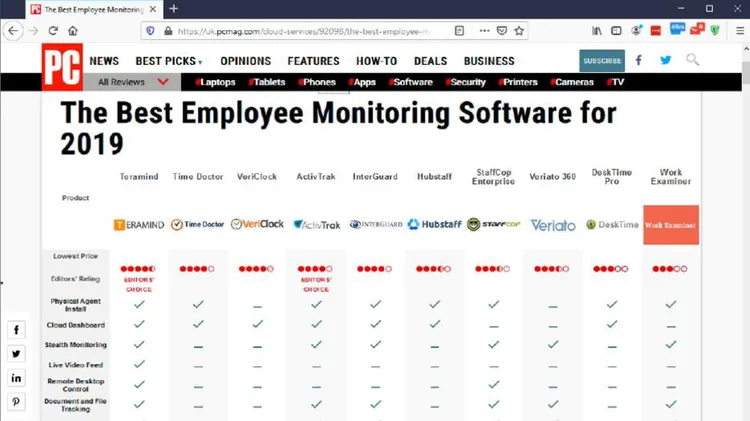Open the Business menu item
Screen dimensions: 750x421
tap(489, 61)
